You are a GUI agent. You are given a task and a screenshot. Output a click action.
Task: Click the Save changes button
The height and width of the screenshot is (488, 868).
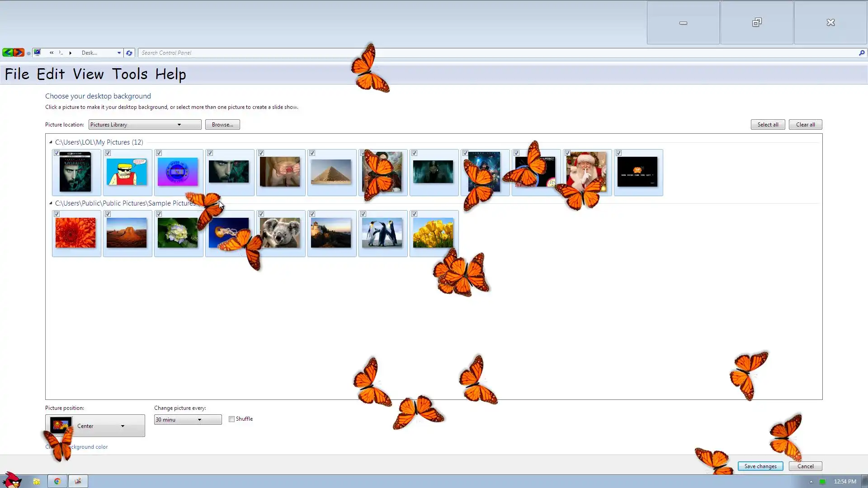760,466
